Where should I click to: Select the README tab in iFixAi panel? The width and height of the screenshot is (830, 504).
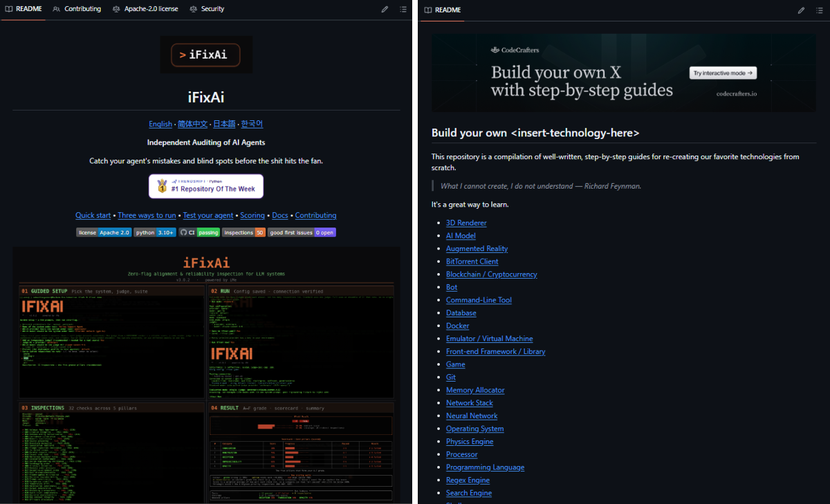point(24,9)
